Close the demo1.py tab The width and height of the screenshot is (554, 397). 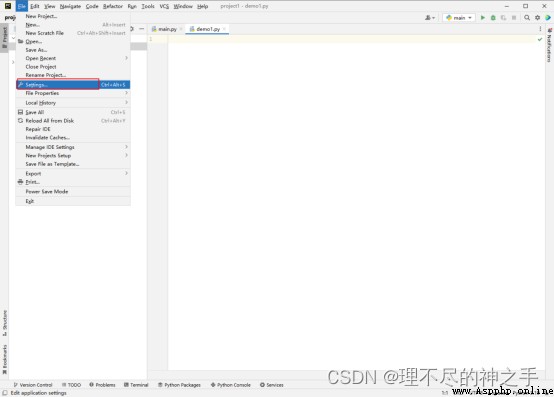pyautogui.click(x=224, y=29)
